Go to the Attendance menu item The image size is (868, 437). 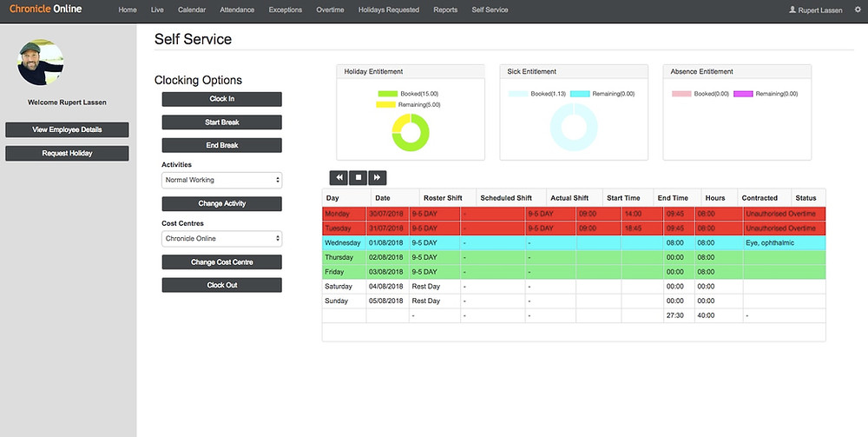pyautogui.click(x=237, y=10)
